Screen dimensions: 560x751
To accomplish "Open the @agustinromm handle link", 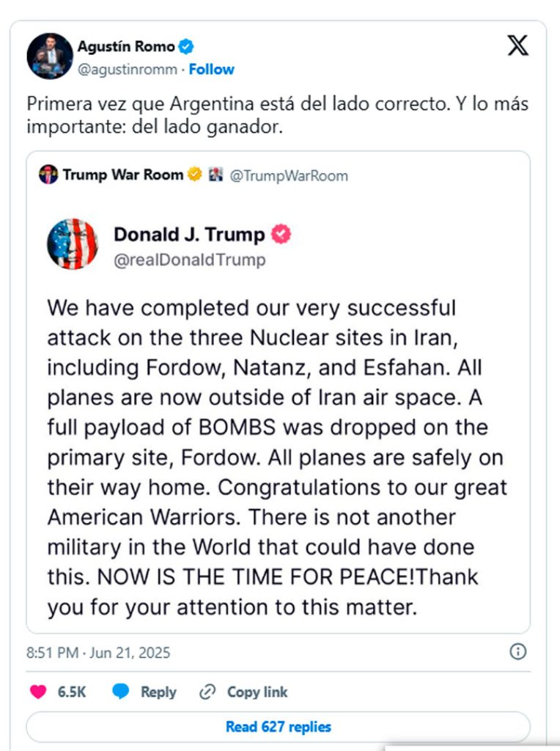I will (128, 70).
